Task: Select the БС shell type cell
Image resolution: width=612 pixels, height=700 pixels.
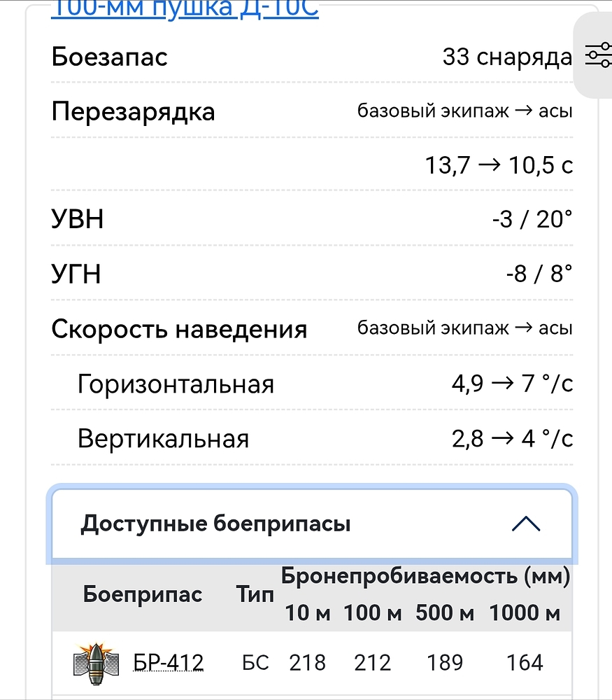Action: 255,662
